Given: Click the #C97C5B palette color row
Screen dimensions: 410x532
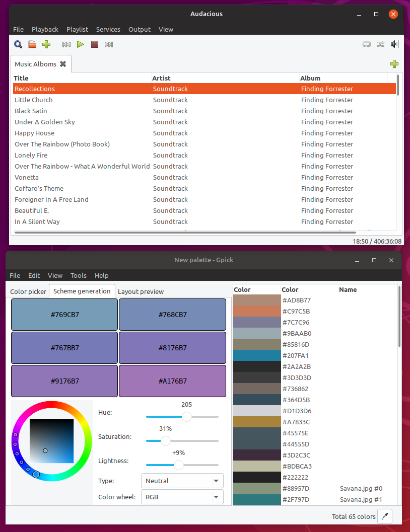Looking at the screenshot, I should 315,311.
